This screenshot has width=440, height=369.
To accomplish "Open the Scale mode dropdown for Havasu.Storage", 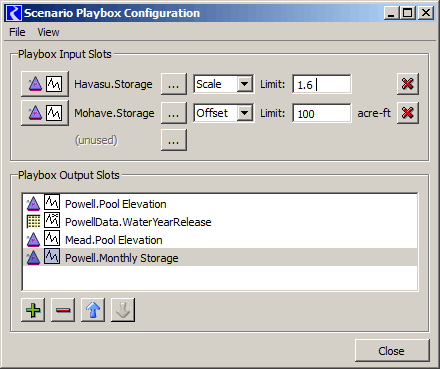I will click(x=224, y=84).
